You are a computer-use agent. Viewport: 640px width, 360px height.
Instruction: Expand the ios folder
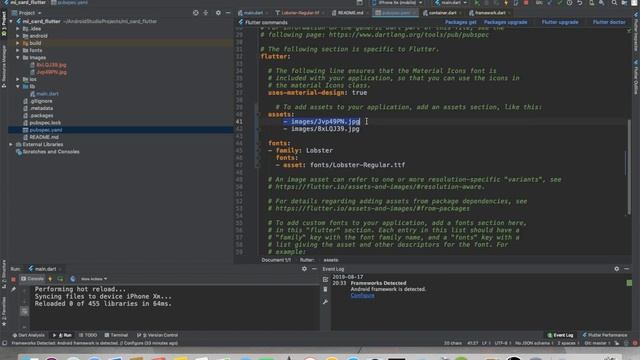coord(18,79)
